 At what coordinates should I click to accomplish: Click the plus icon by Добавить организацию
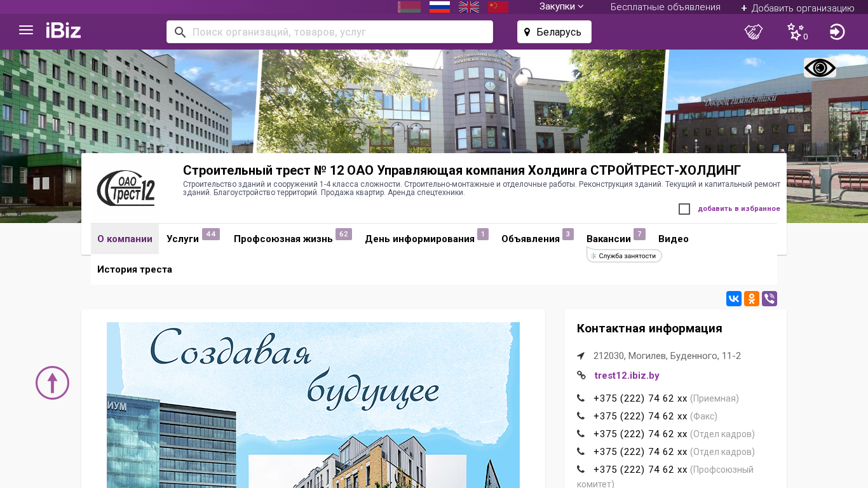tap(744, 8)
